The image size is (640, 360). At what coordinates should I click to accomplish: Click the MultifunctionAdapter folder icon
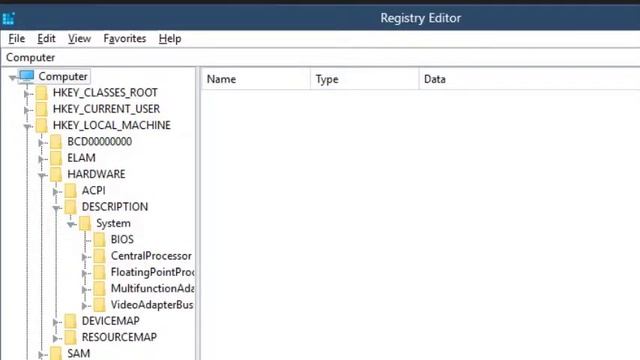tap(99, 289)
